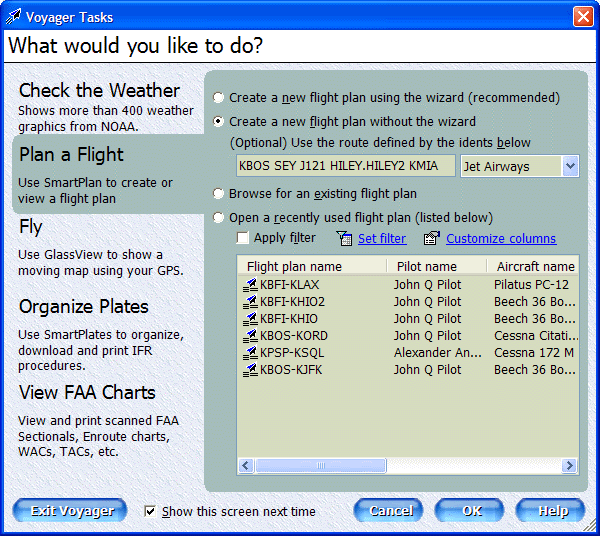Click the horizontal scrollbar thumb in flight list

pyautogui.click(x=321, y=466)
